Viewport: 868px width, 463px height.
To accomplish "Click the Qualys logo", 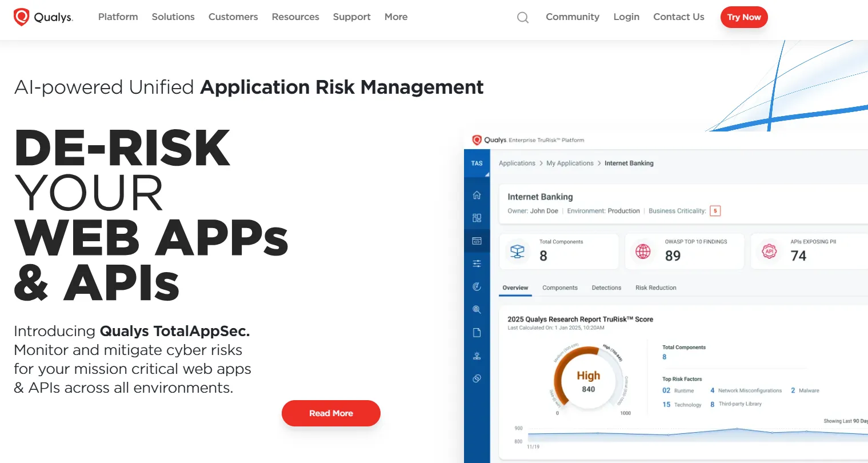I will [x=43, y=17].
